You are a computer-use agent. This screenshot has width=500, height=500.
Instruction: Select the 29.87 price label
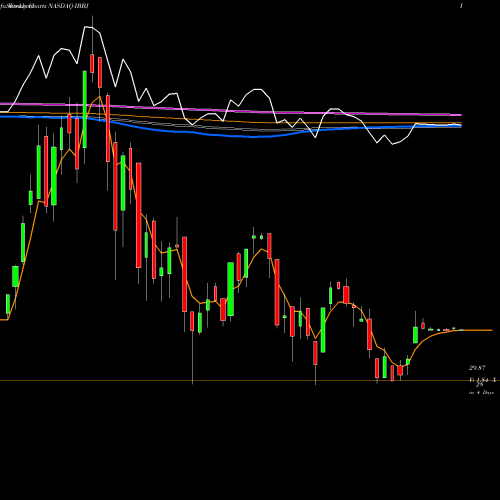tap(477, 368)
